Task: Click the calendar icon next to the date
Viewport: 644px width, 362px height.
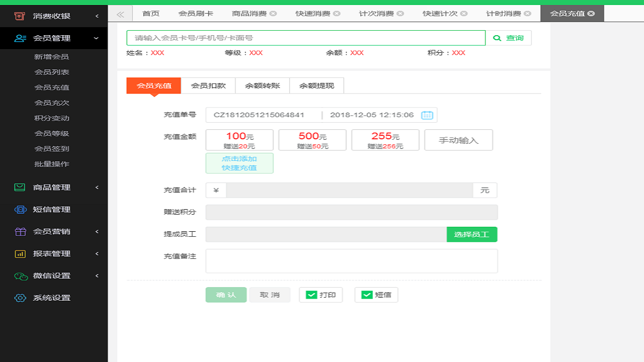Action: click(427, 115)
